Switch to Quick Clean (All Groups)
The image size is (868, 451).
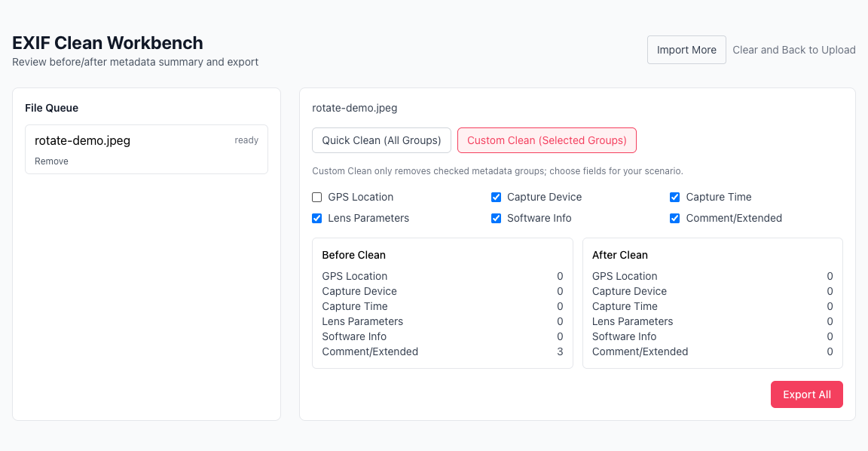coord(381,140)
